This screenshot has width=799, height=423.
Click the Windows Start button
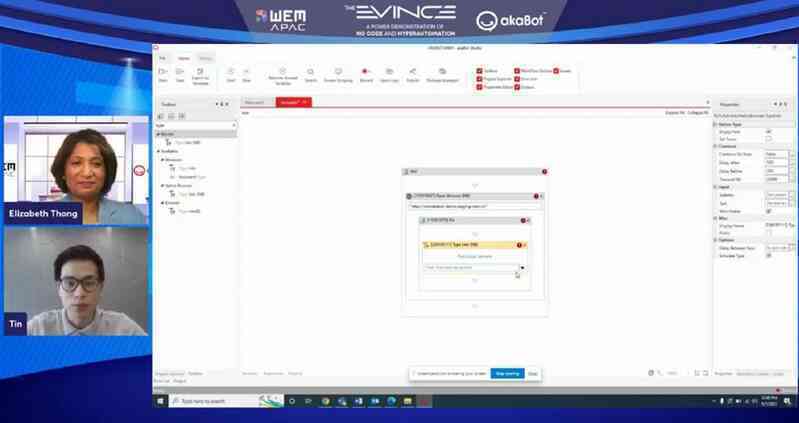point(161,402)
